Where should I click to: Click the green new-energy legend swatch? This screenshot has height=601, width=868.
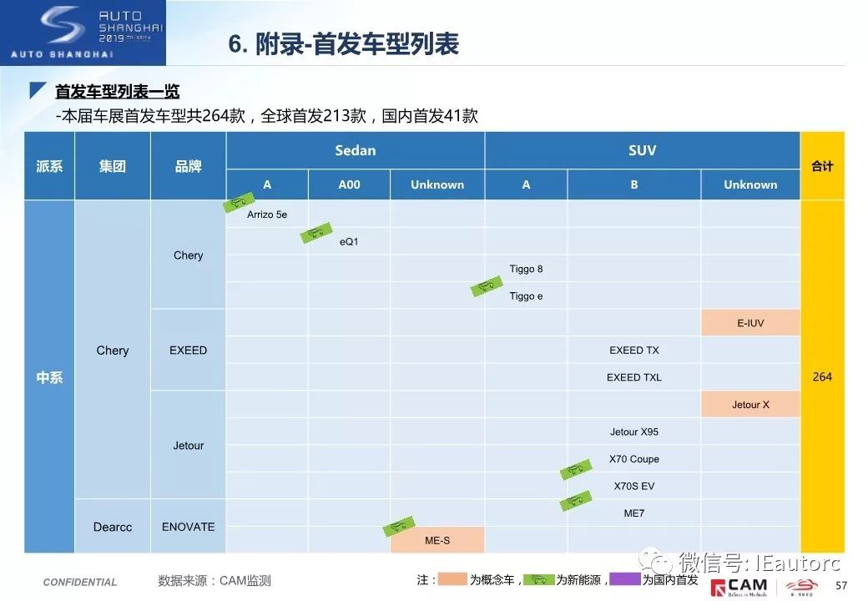(538, 578)
